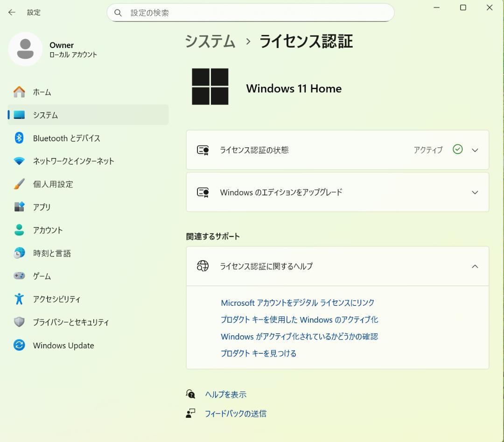Click the Apps icon in sidebar
This screenshot has width=504, height=442.
coord(19,207)
